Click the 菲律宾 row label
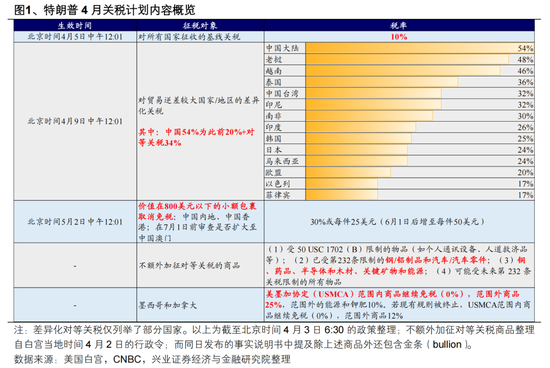The image size is (550, 368). coord(278,195)
